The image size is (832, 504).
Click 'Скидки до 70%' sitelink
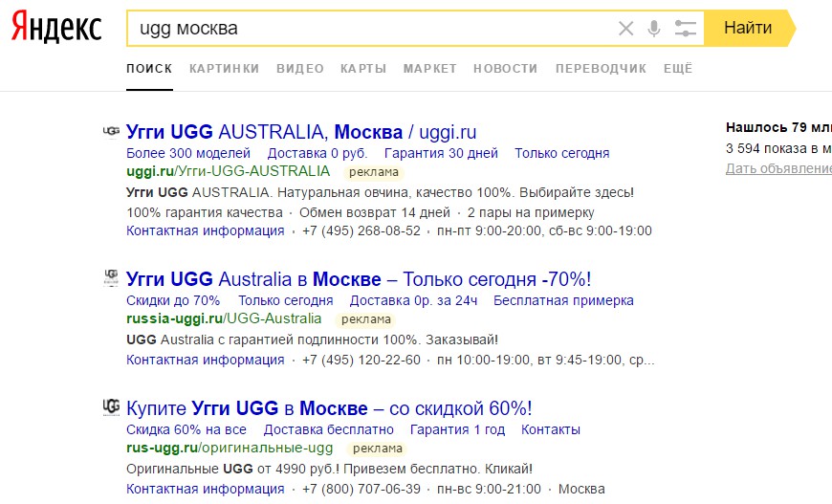[x=173, y=300]
